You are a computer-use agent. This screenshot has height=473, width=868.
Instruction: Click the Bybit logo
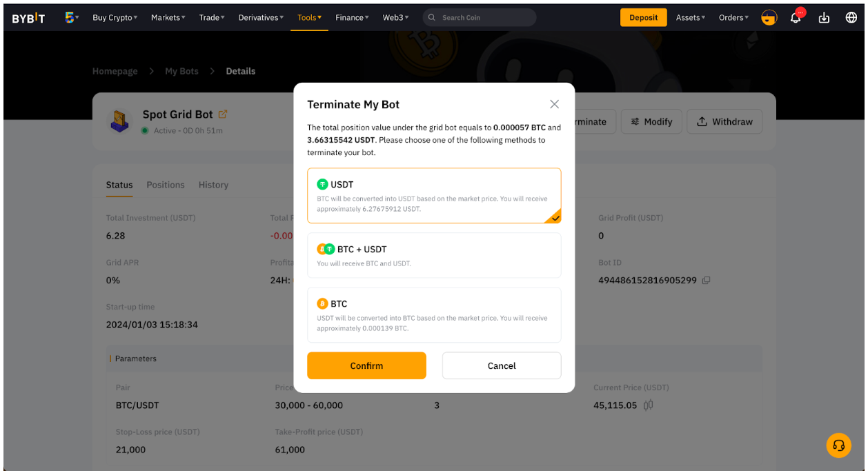pyautogui.click(x=28, y=18)
